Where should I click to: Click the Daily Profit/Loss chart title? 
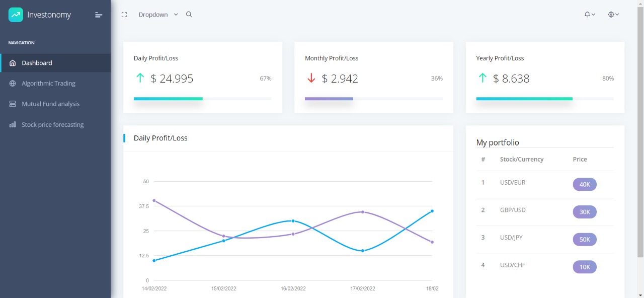click(160, 138)
